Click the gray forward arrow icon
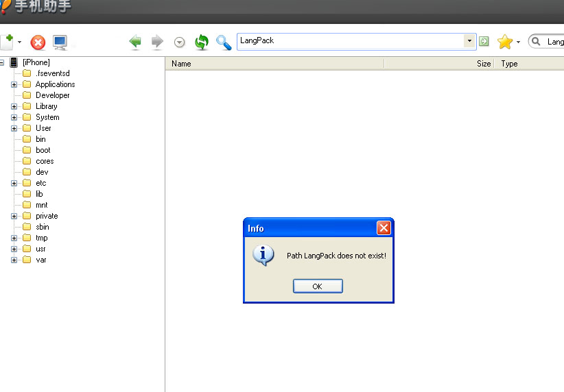564x392 pixels. 157,42
